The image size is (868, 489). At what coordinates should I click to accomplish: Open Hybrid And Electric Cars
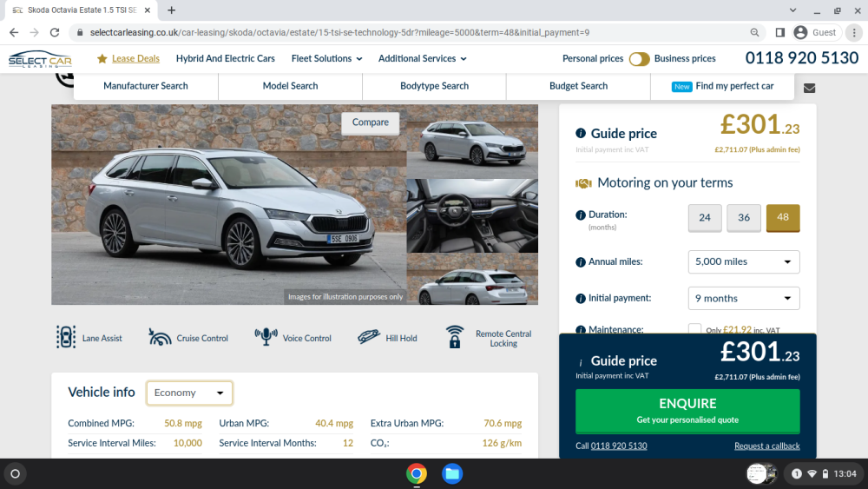[x=226, y=59]
